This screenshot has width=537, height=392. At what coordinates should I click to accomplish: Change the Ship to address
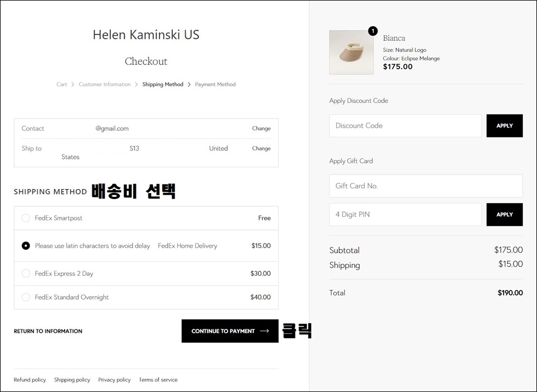(x=261, y=148)
